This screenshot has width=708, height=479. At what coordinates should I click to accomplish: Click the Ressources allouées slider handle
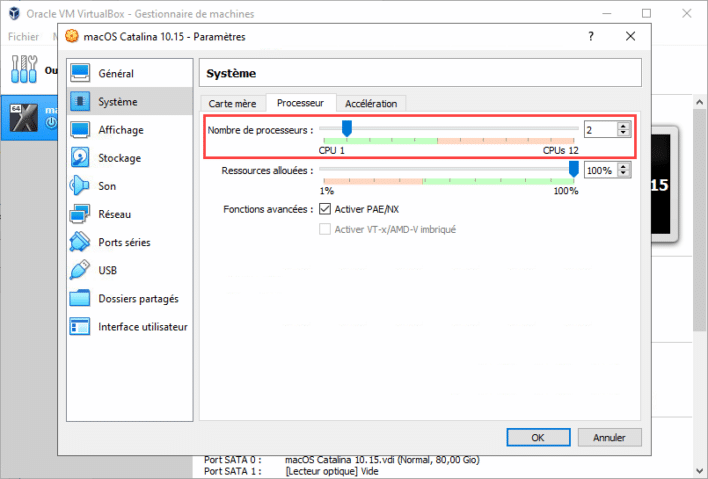tap(573, 169)
